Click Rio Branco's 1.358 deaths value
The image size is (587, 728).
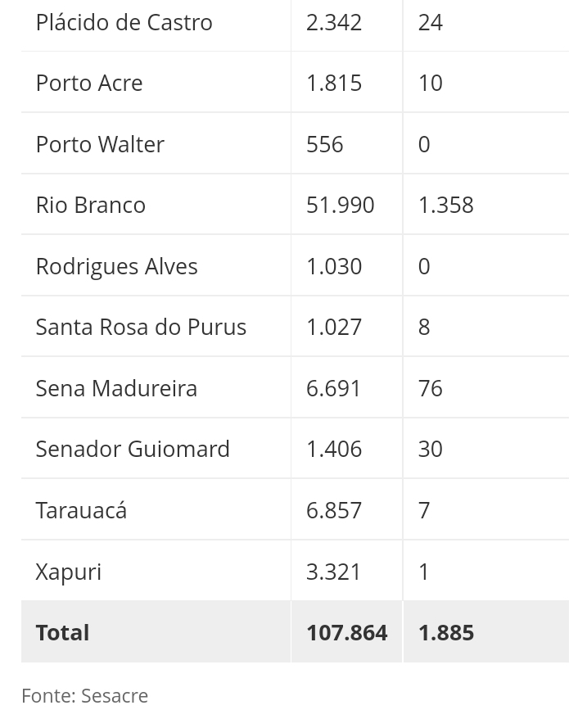445,205
